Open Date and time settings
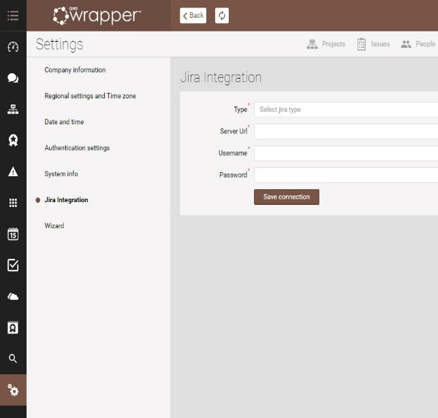The image size is (438, 418). point(64,122)
